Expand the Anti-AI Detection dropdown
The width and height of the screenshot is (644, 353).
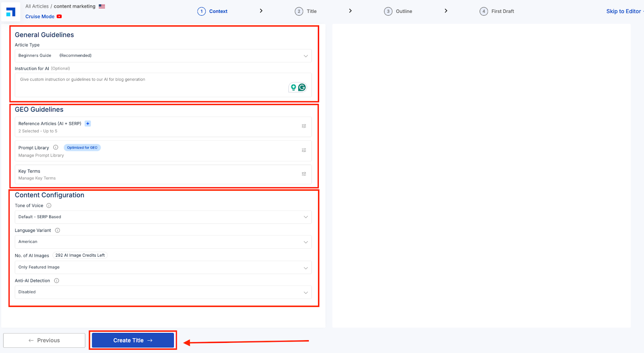pos(163,292)
